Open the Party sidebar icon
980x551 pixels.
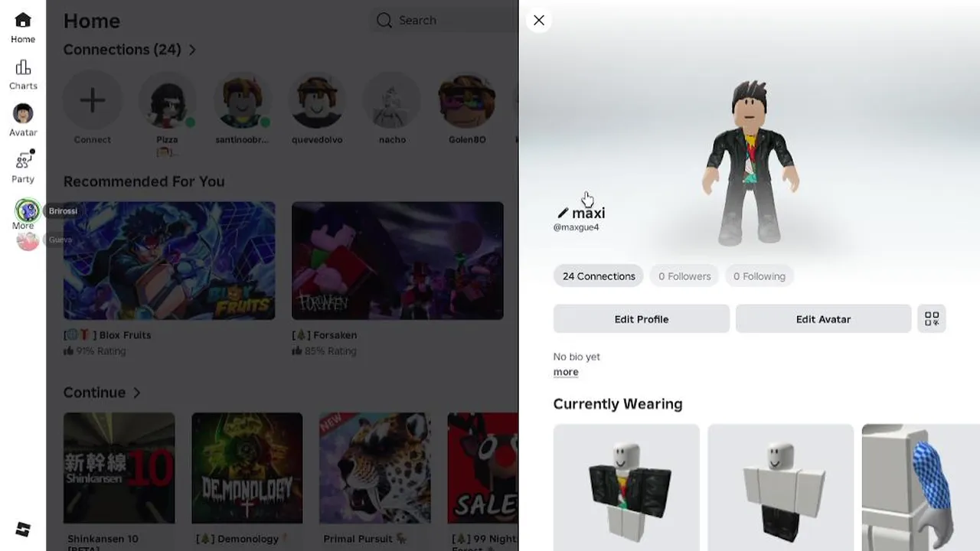click(24, 160)
